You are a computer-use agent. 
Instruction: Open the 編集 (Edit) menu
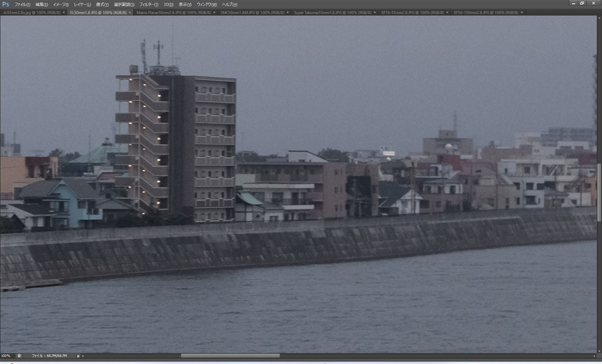tap(42, 5)
